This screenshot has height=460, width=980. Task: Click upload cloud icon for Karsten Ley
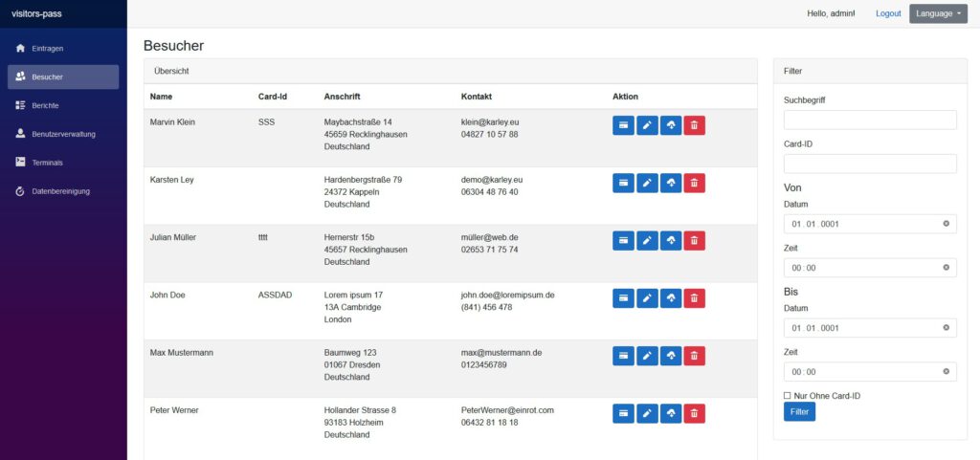(x=671, y=183)
